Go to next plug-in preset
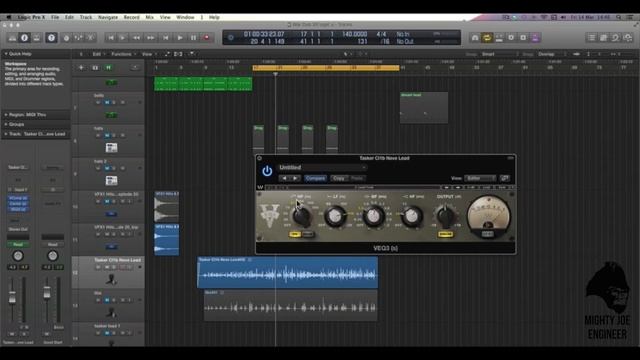Image resolution: width=640 pixels, height=360 pixels. [x=296, y=178]
